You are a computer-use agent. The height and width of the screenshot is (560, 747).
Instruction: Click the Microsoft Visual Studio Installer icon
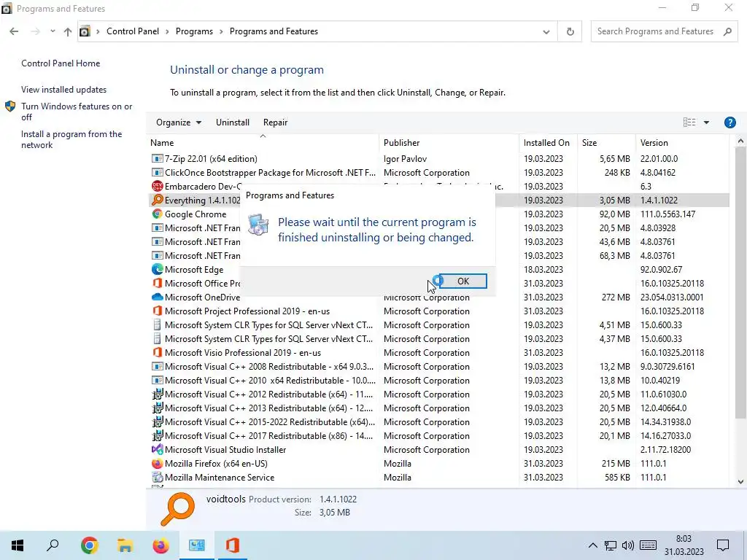[x=157, y=449]
